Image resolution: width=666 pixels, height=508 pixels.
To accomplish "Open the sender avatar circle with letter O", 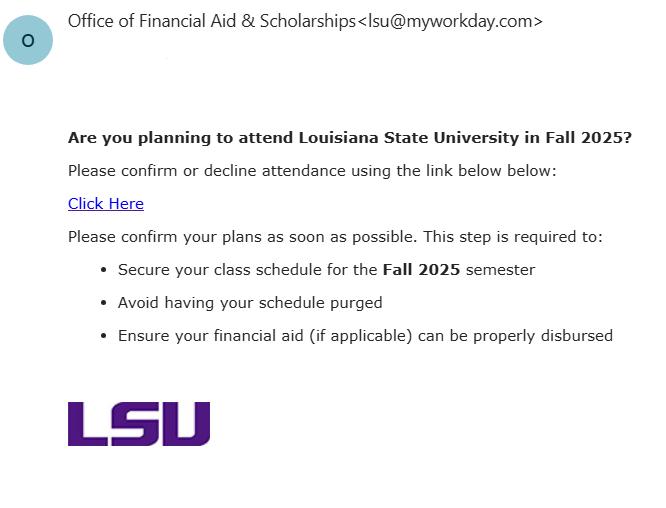I will [x=28, y=40].
